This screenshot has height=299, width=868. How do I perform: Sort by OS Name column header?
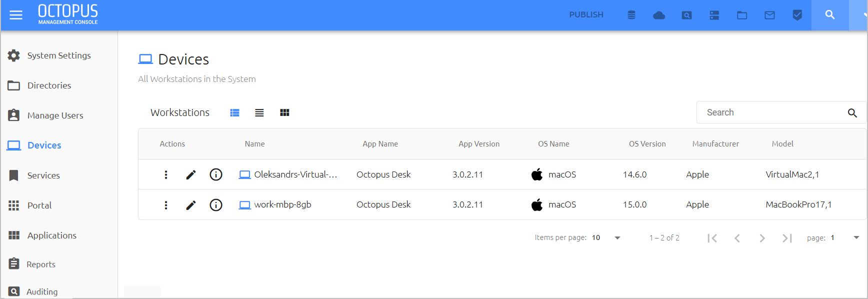click(553, 144)
